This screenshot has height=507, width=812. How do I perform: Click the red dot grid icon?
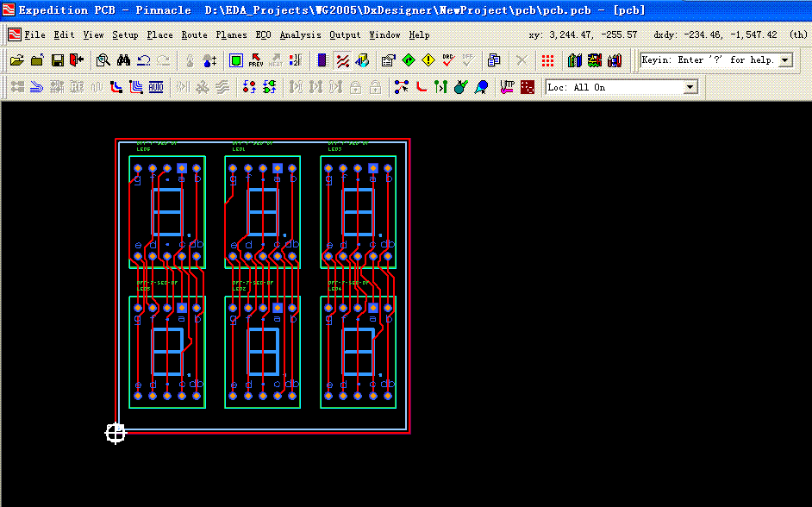[x=547, y=60]
